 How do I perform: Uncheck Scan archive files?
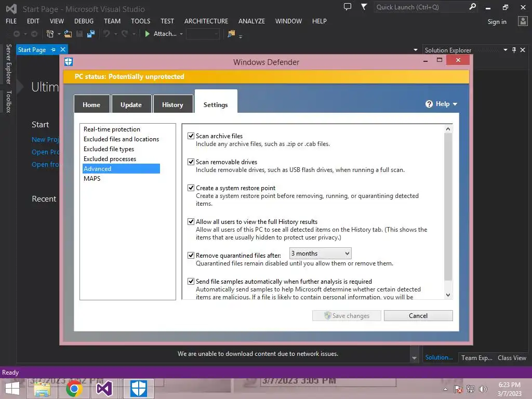pos(191,136)
